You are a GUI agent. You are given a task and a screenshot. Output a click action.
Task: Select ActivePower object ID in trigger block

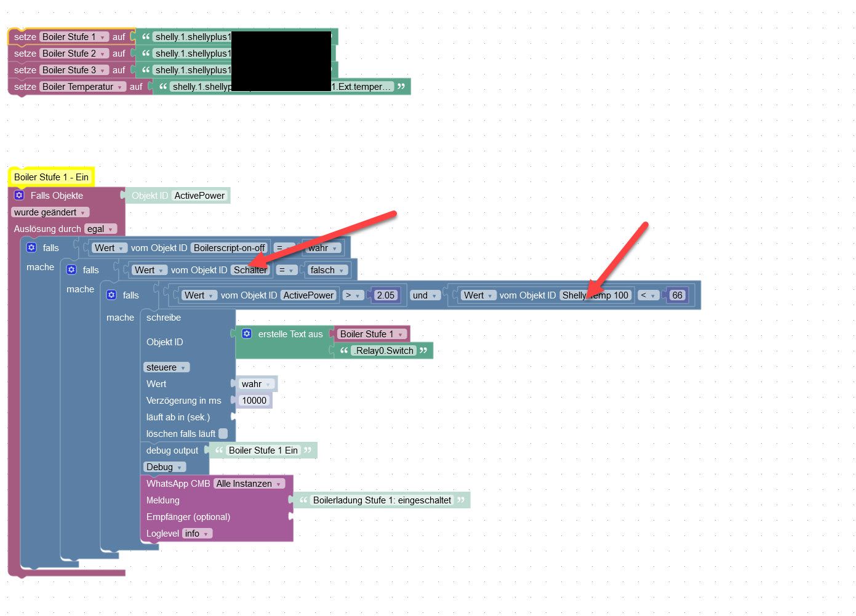click(199, 196)
